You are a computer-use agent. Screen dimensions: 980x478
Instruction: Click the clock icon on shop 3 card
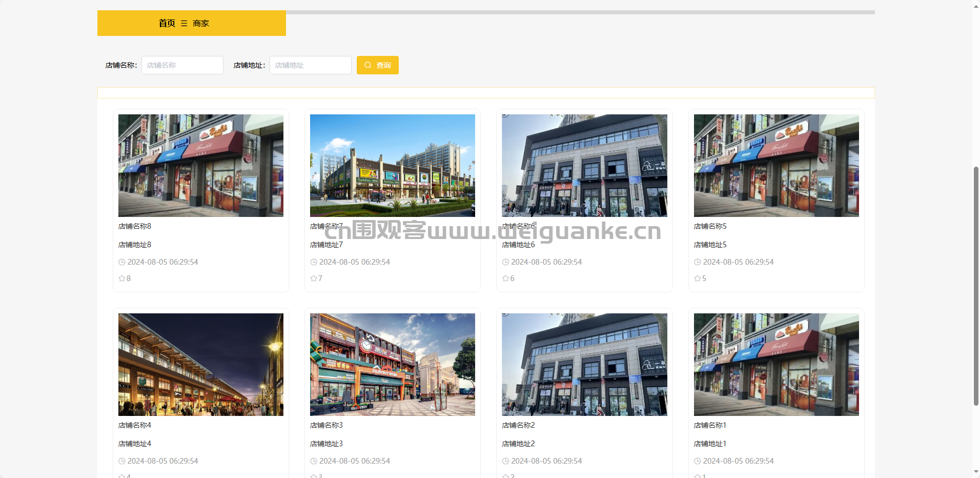click(x=314, y=461)
